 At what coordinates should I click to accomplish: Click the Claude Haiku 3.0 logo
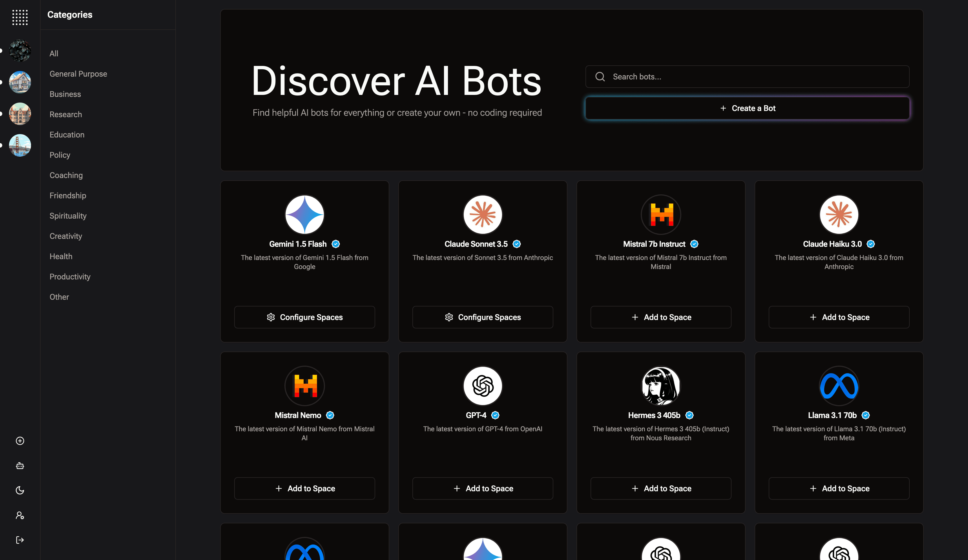pyautogui.click(x=839, y=215)
